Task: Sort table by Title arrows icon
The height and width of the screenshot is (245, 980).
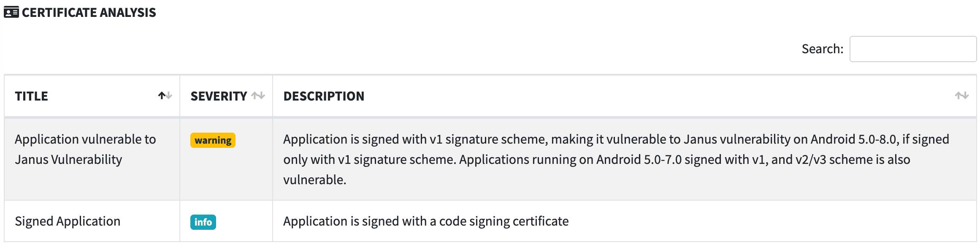Action: [x=165, y=95]
